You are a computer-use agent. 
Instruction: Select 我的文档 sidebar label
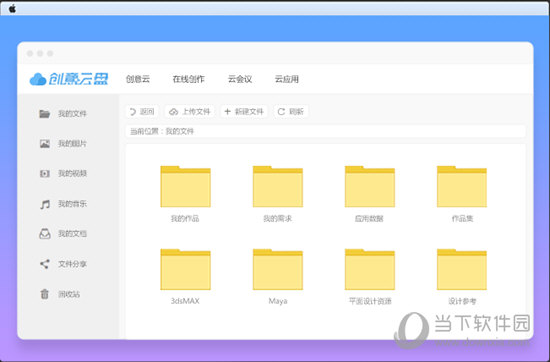[72, 234]
